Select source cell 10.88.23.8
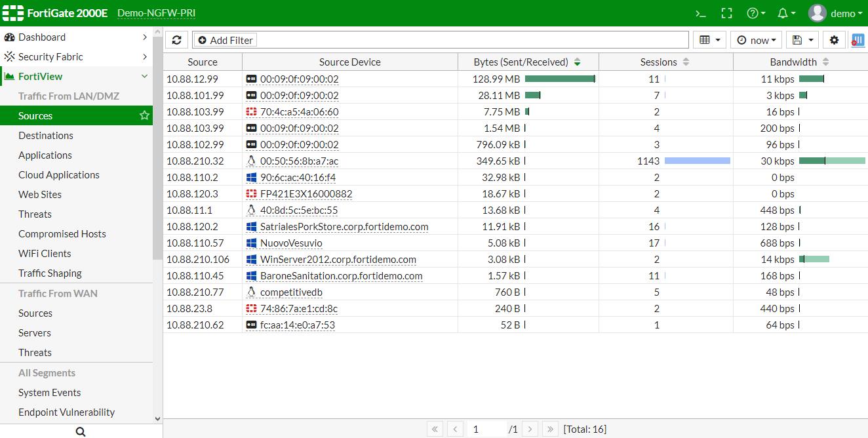This screenshot has width=868, height=438. (189, 309)
